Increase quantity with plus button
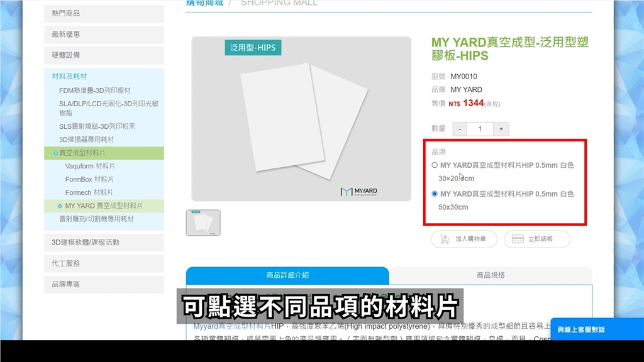Image resolution: width=644 pixels, height=362 pixels. pyautogui.click(x=501, y=129)
